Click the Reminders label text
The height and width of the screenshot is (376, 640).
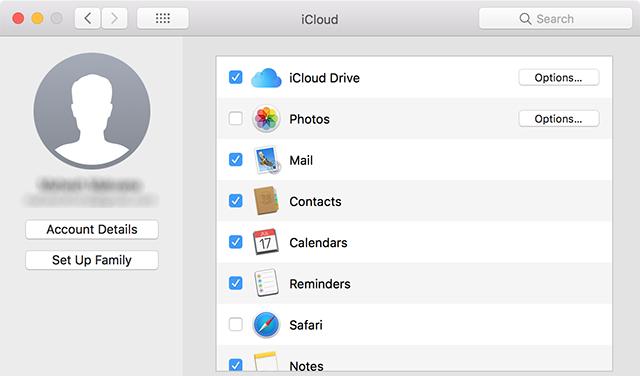point(320,284)
